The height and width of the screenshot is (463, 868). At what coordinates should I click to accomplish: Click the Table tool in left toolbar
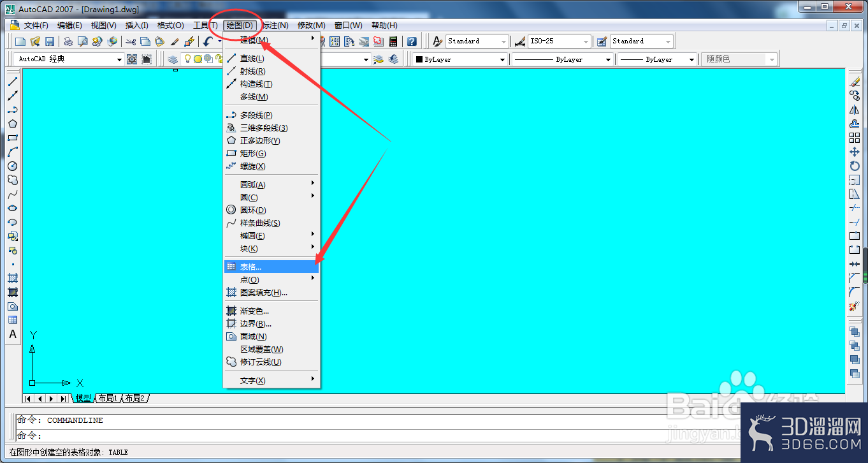pyautogui.click(x=13, y=320)
